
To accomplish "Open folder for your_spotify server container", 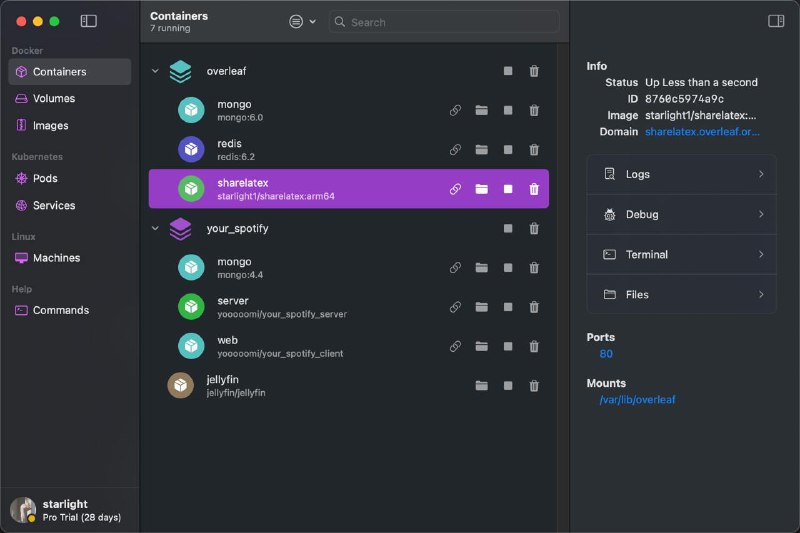I will coord(481,307).
